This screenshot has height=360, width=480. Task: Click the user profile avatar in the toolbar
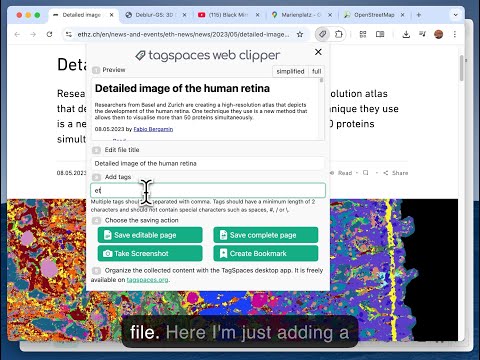point(439,34)
